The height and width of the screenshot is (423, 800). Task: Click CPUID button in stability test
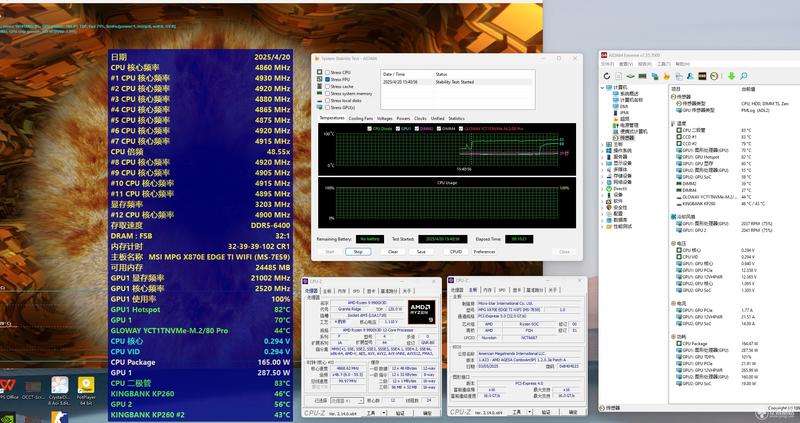pos(456,252)
